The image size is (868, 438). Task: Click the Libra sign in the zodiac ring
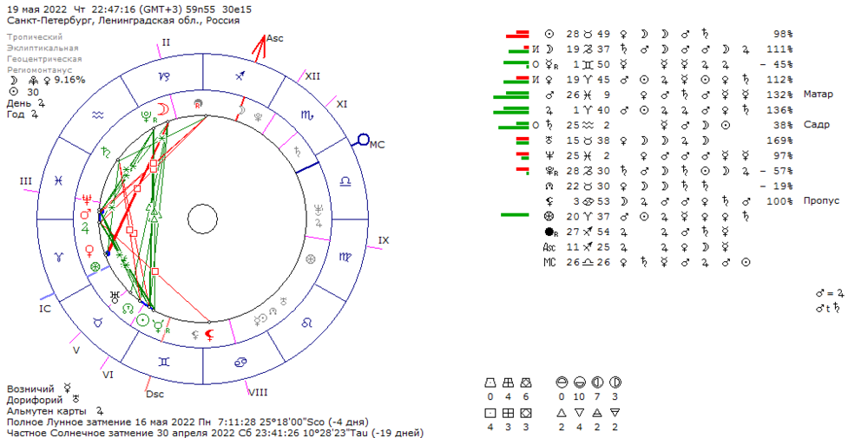pyautogui.click(x=345, y=181)
